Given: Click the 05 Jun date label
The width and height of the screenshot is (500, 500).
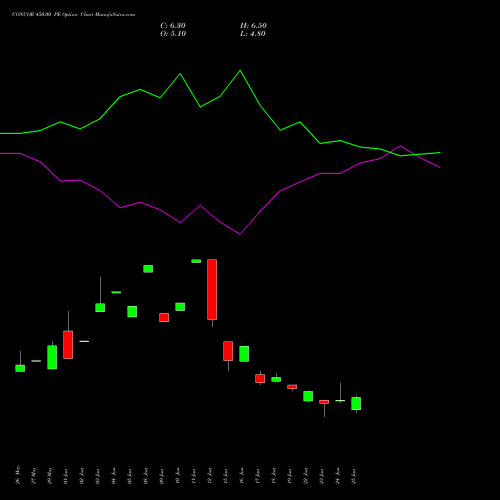Looking at the screenshot, I should 130,476.
